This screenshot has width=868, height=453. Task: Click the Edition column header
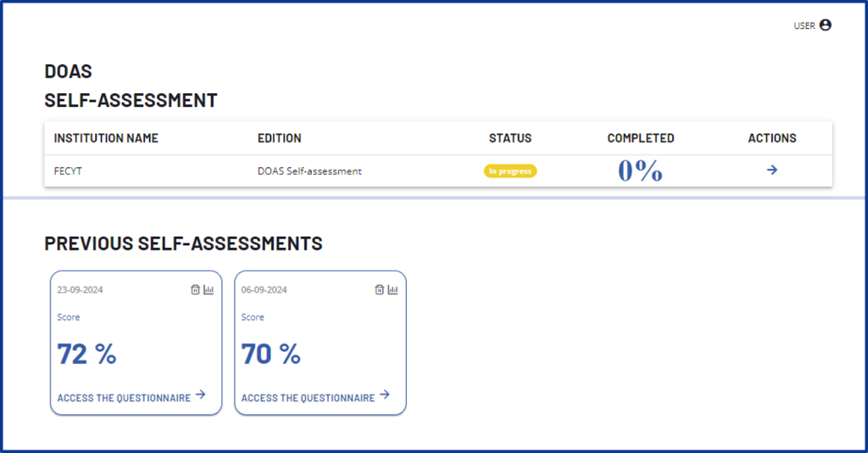pos(279,138)
